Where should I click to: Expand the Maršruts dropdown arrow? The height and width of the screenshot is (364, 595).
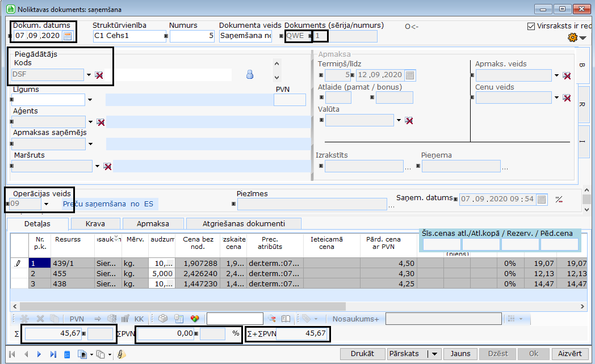pos(97,166)
